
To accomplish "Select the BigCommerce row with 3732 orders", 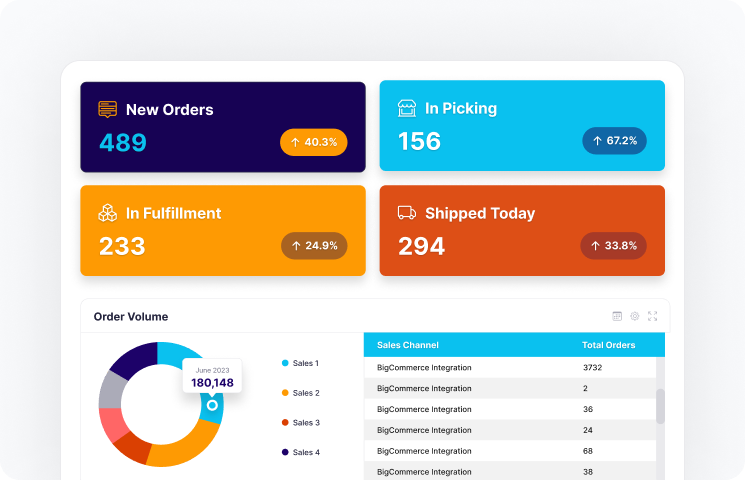I will pos(510,367).
